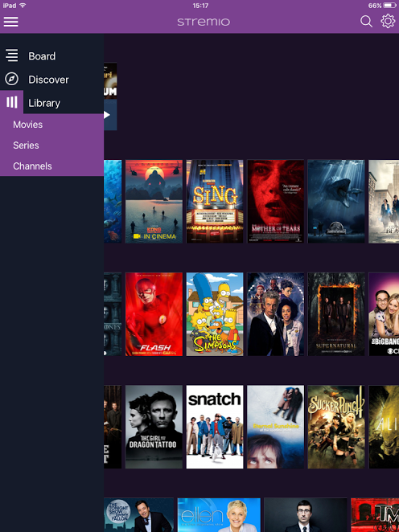Open the Game of Thrones poster

pyautogui.click(x=113, y=314)
